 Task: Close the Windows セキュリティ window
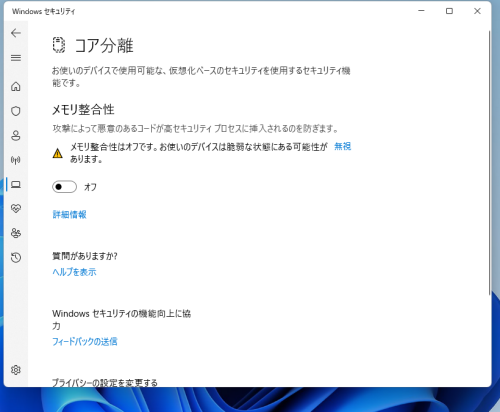477,11
